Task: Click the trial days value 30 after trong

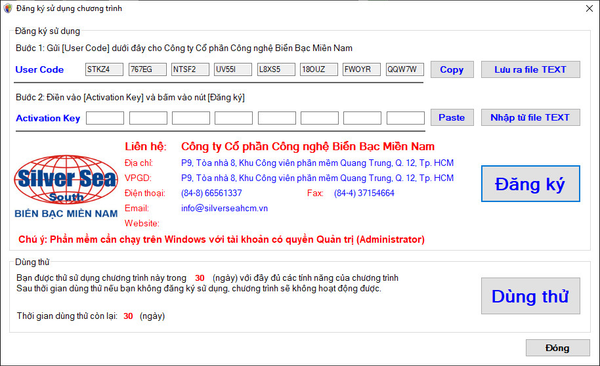Action: (200, 278)
